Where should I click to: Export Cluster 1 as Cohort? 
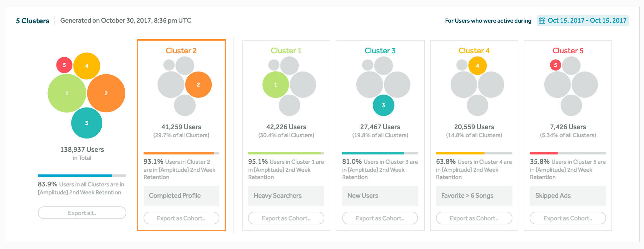pos(286,218)
